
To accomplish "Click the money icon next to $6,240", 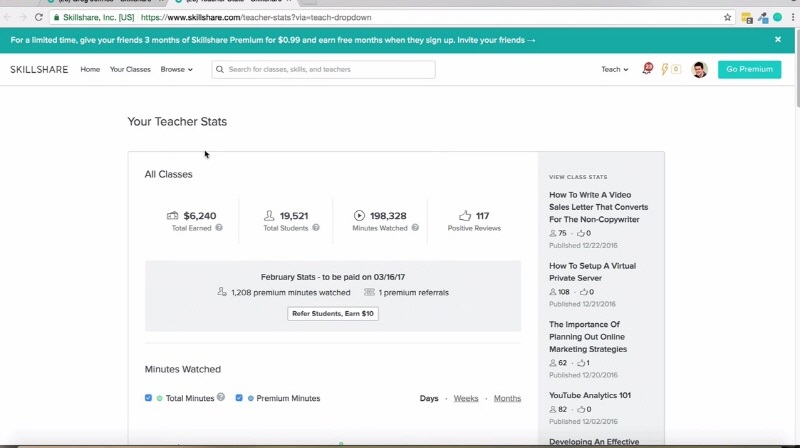I will point(172,216).
